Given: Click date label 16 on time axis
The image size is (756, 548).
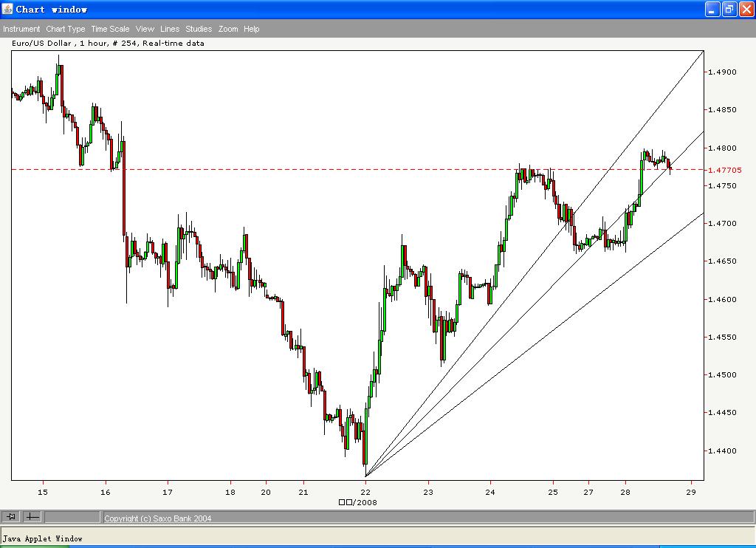Looking at the screenshot, I should (x=105, y=492).
